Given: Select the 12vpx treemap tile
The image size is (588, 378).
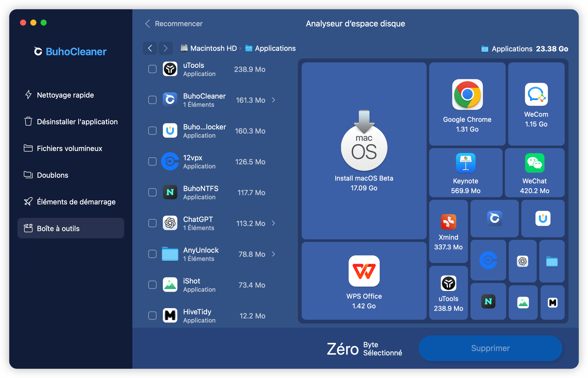Looking at the screenshot, I should 488,260.
